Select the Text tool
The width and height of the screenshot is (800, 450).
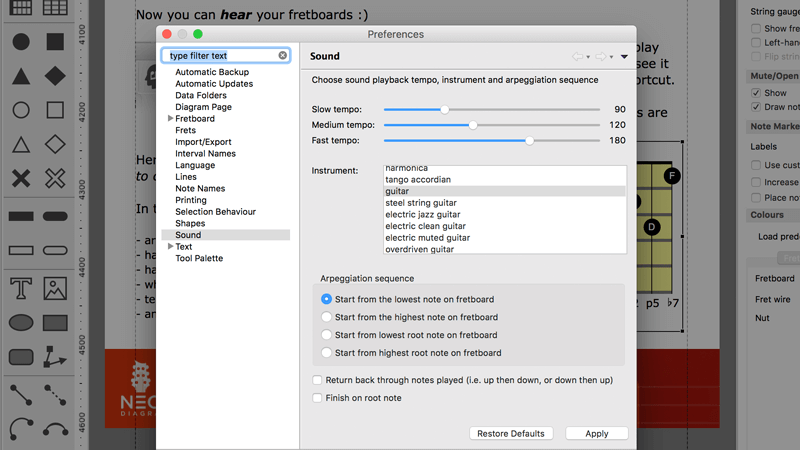pyautogui.click(x=21, y=288)
